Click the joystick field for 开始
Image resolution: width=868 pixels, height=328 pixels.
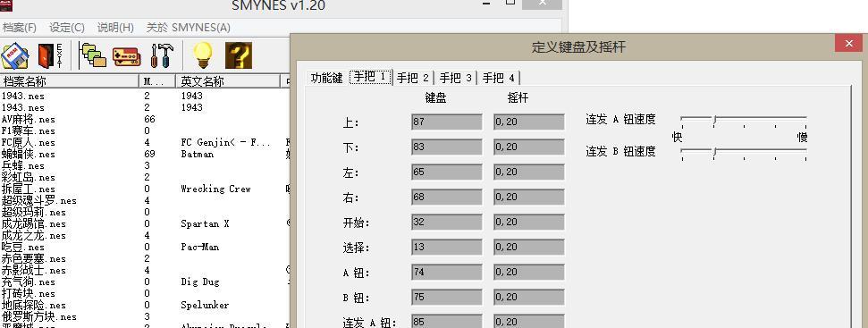click(529, 222)
